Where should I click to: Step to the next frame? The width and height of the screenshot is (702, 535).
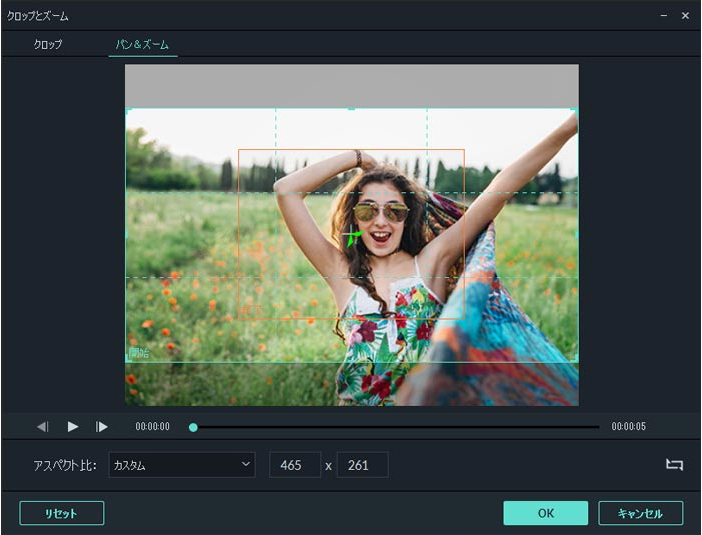click(x=102, y=427)
